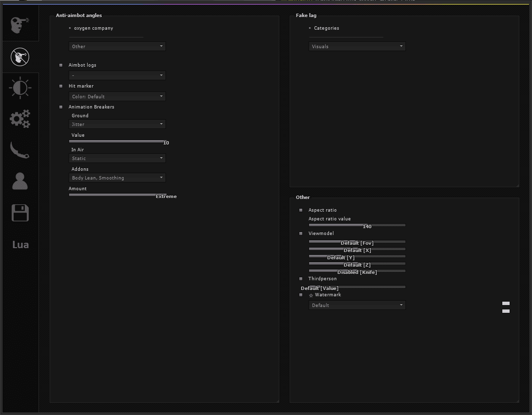Open the Lua tab

pyautogui.click(x=20, y=244)
